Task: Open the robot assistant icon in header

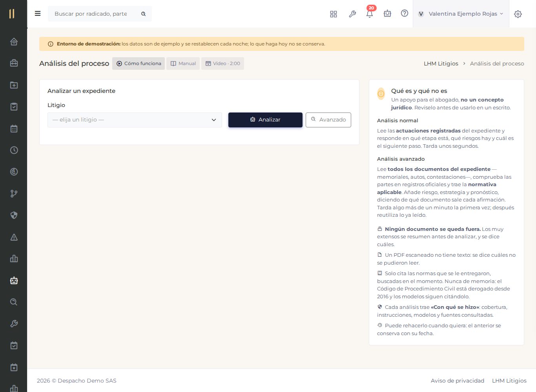Action: (387, 14)
